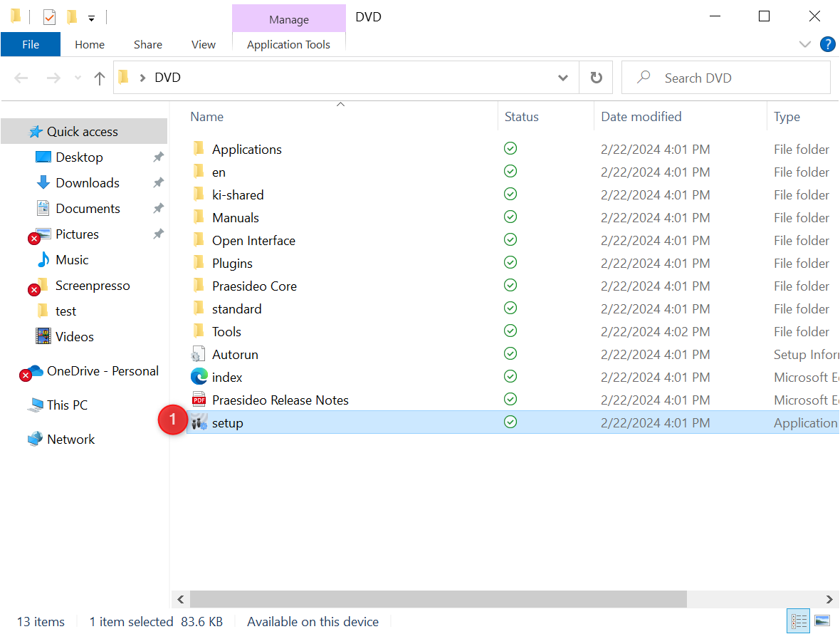Switch to thumbnail view in status bar
The height and width of the screenshot is (634, 840).
pyautogui.click(x=823, y=620)
